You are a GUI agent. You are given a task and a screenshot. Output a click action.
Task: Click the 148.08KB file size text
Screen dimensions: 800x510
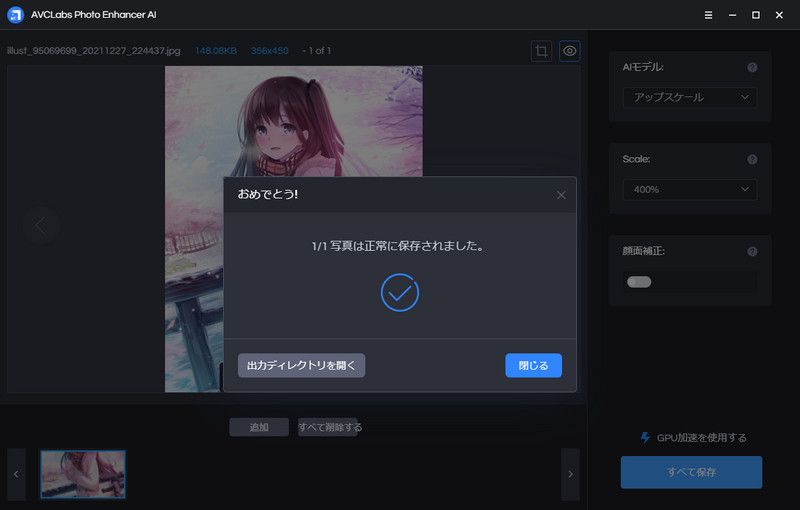216,51
